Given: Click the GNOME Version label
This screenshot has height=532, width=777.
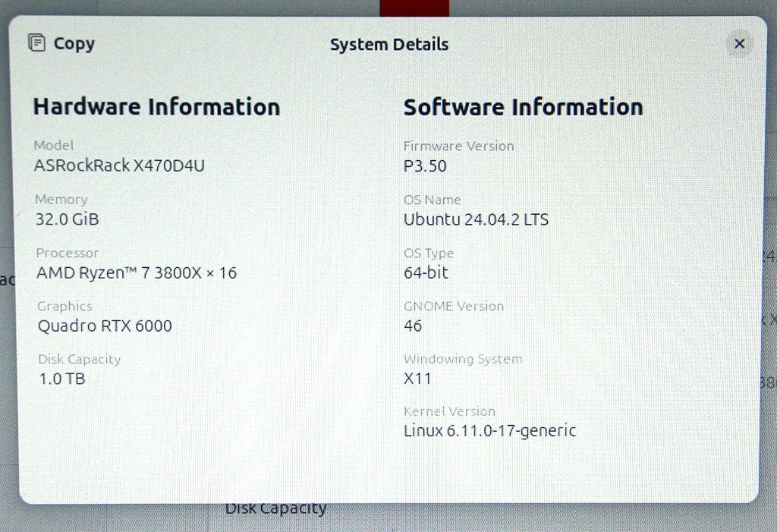Looking at the screenshot, I should click(x=454, y=307).
